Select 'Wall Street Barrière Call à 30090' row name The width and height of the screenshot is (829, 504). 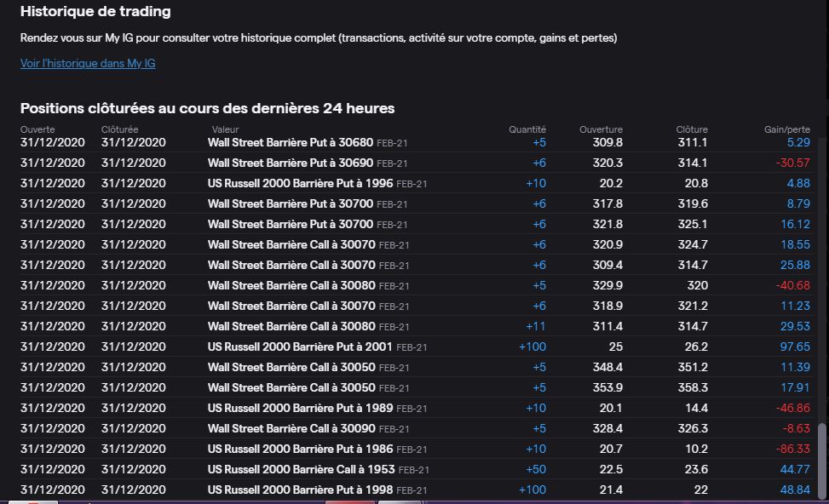pos(291,428)
